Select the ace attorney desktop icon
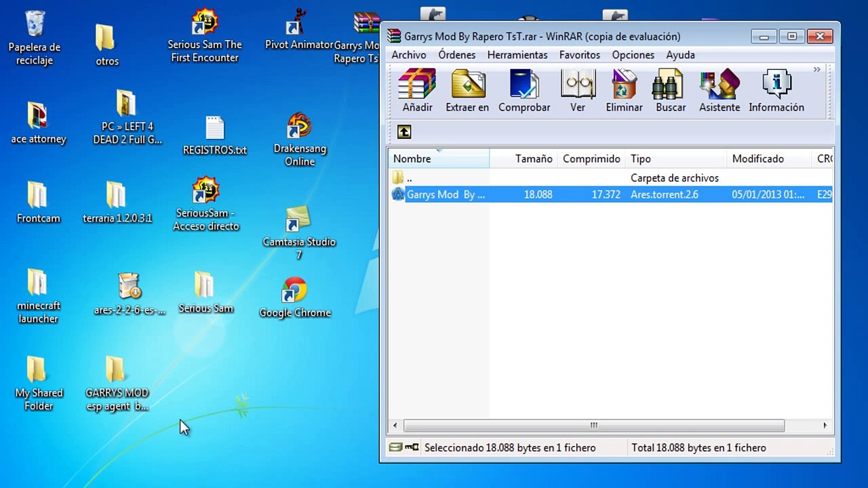The image size is (868, 488). 39,123
